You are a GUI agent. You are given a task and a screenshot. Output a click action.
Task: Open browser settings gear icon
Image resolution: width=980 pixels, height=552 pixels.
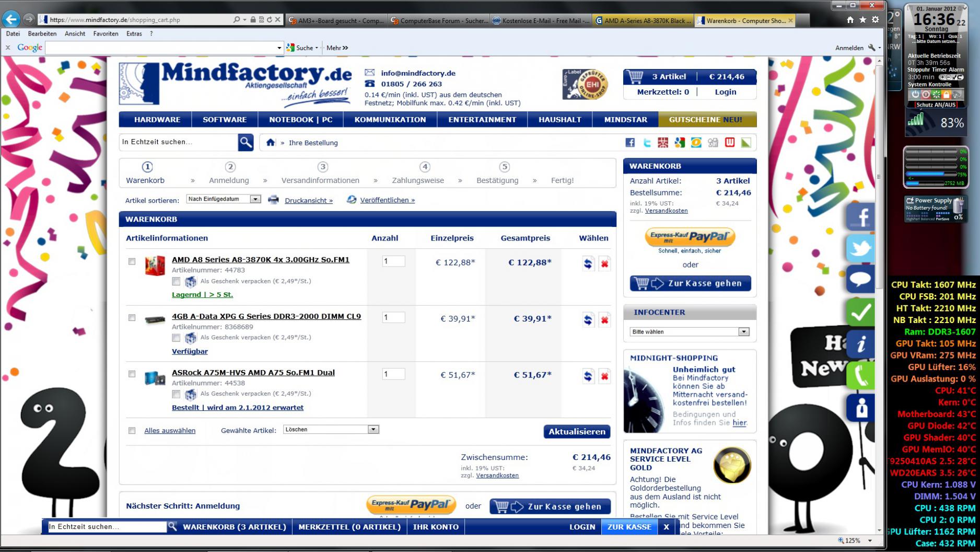point(875,20)
